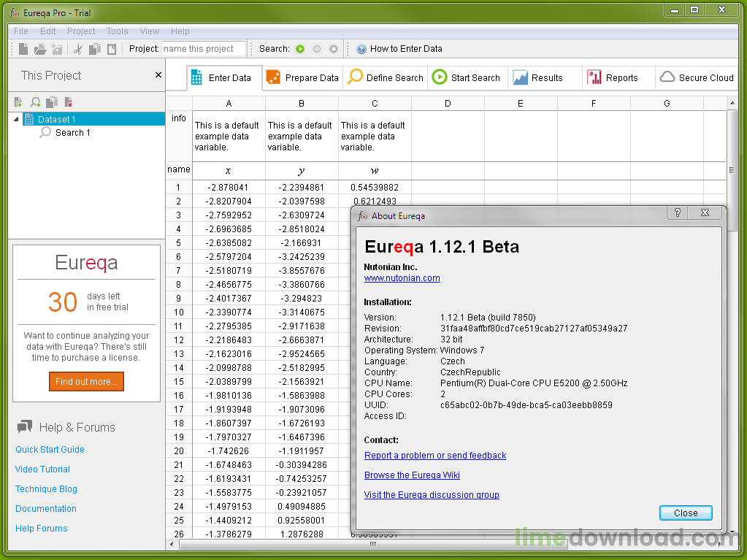Click the horizontal scrollbar left arrow

point(172,544)
